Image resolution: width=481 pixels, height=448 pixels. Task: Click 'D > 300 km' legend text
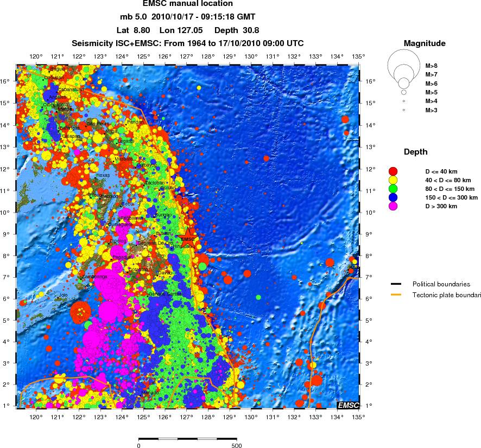pos(441,206)
